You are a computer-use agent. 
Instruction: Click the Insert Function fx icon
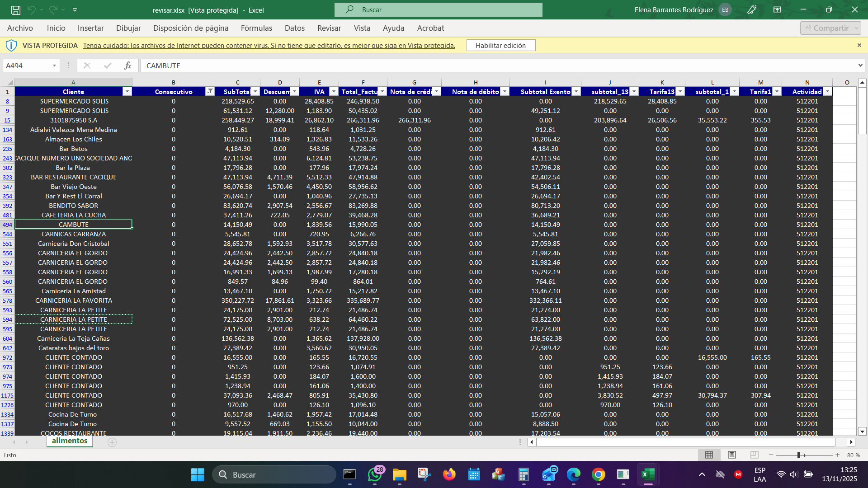pos(127,66)
